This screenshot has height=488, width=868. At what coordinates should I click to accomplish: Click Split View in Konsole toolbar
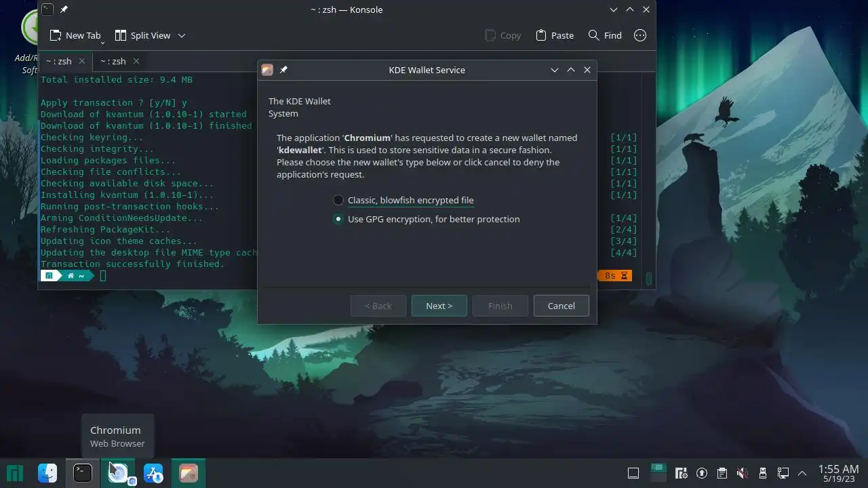pyautogui.click(x=142, y=35)
